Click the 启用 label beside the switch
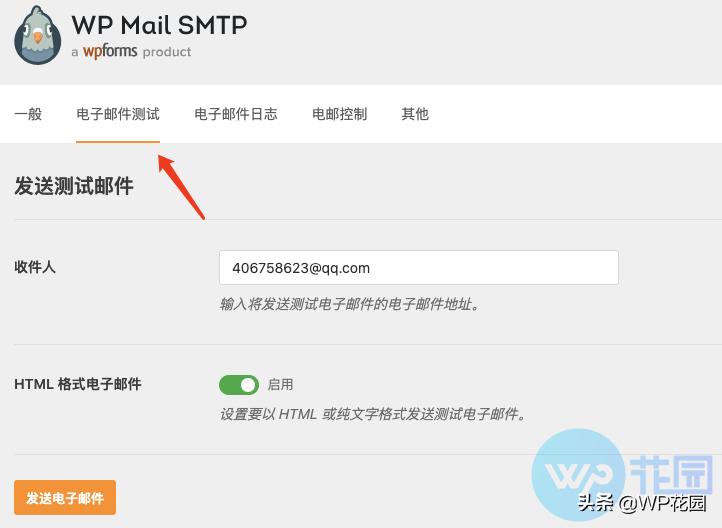The height and width of the screenshot is (528, 722). (x=280, y=384)
